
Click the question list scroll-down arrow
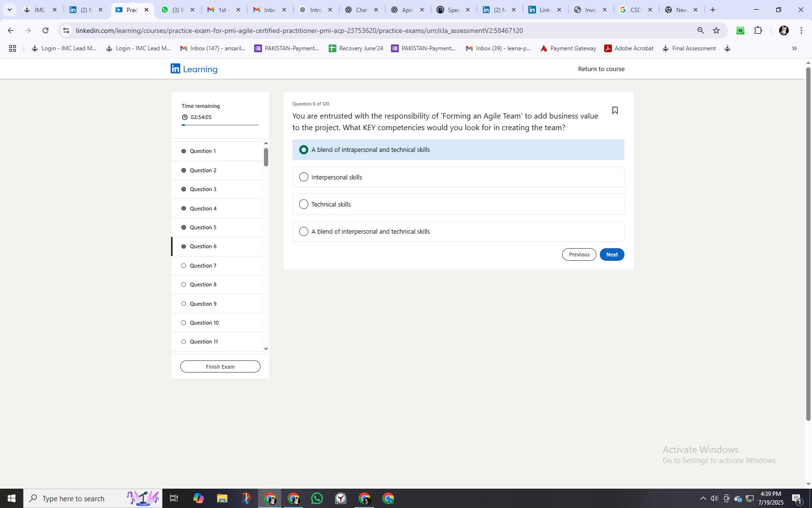tap(266, 349)
